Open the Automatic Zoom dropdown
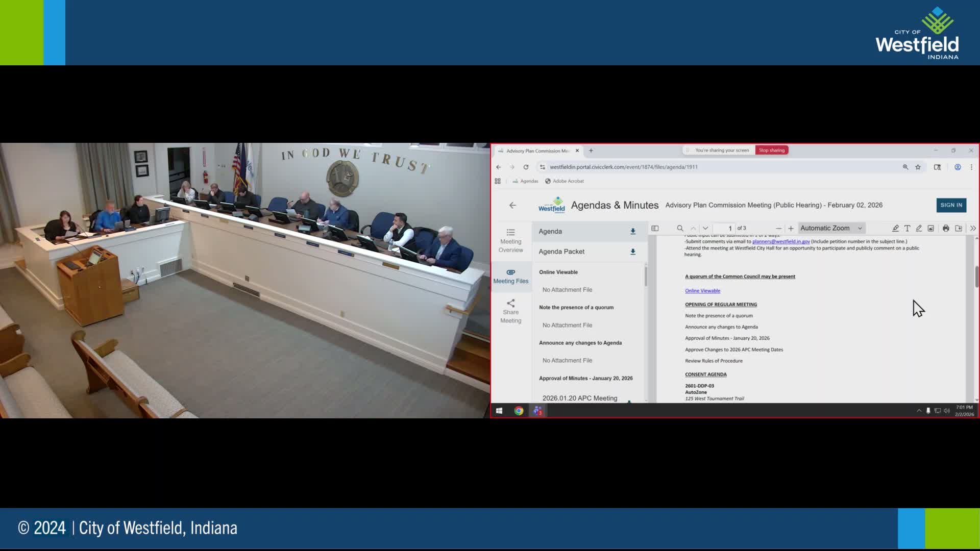The width and height of the screenshot is (980, 551). click(831, 228)
